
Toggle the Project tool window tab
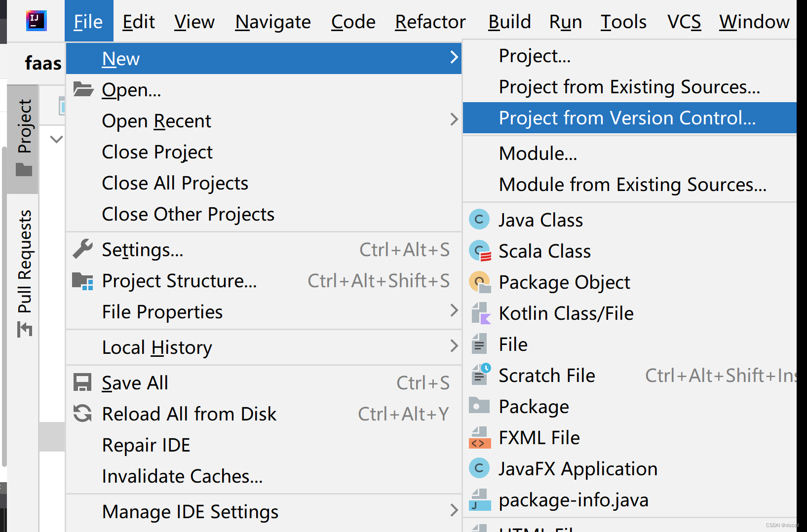24,138
